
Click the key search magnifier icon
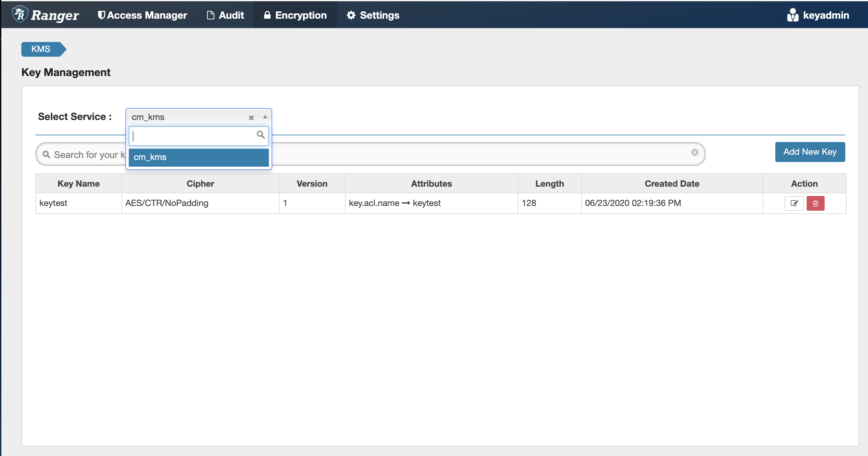[46, 154]
